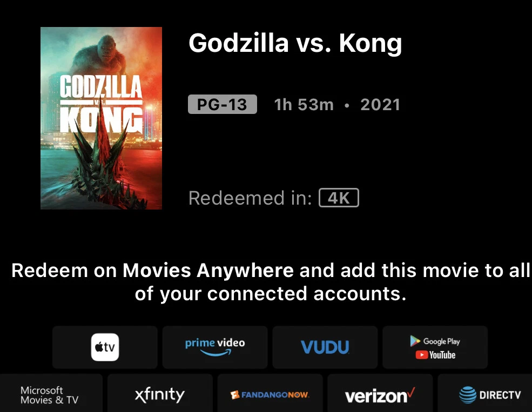
Task: Choose the FandangoNow service tile
Action: pyautogui.click(x=270, y=395)
